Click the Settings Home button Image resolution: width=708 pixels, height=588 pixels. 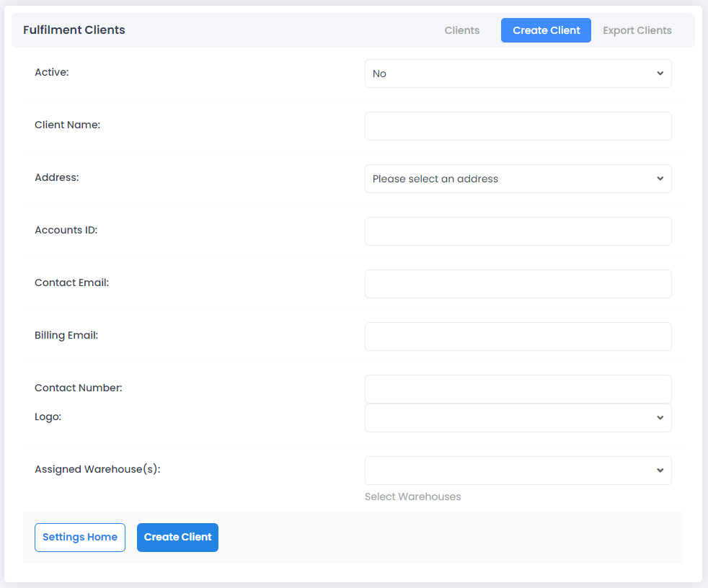tap(80, 537)
